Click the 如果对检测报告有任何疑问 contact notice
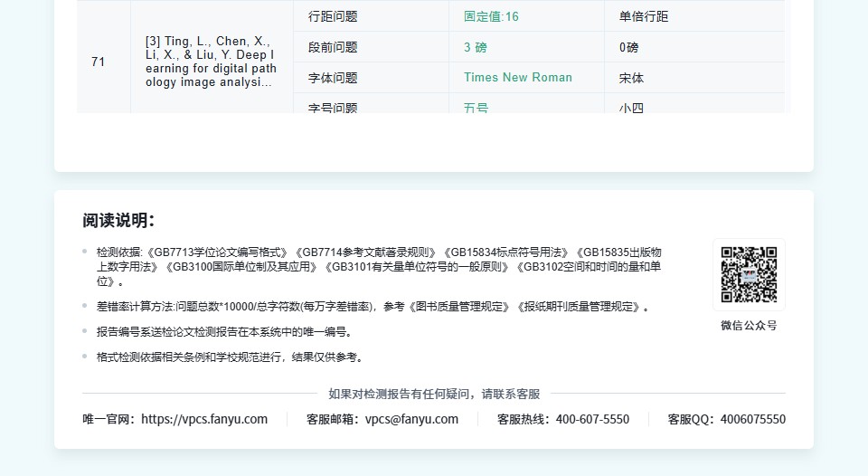868x476 pixels. pyautogui.click(x=434, y=394)
